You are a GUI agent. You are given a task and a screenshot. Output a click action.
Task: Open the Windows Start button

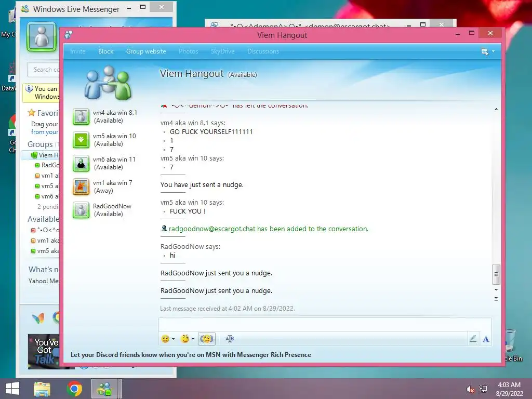click(12, 389)
